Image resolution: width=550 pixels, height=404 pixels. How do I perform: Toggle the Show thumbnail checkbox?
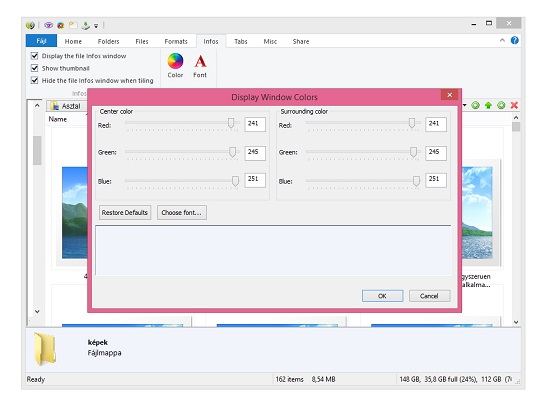(x=34, y=68)
